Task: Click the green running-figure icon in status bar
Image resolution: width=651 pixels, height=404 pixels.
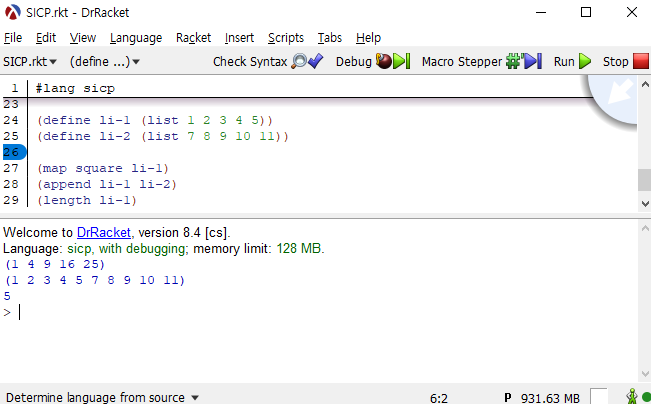Action: tap(632, 397)
